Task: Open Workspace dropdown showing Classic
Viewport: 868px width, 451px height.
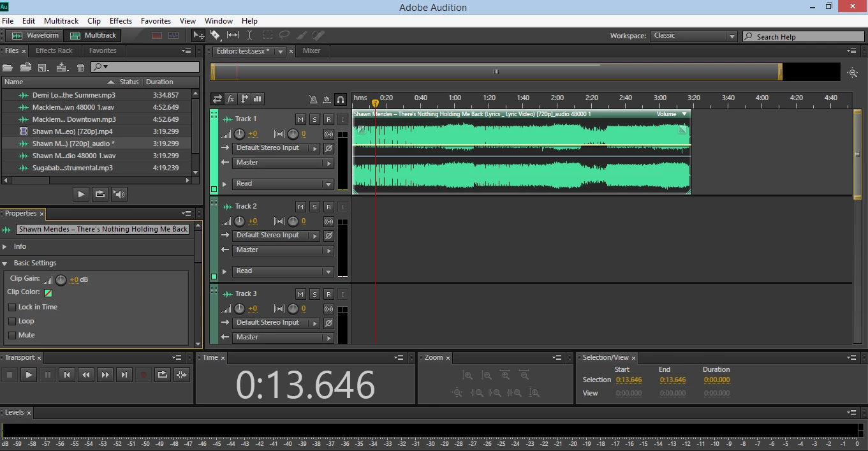Action: click(693, 36)
